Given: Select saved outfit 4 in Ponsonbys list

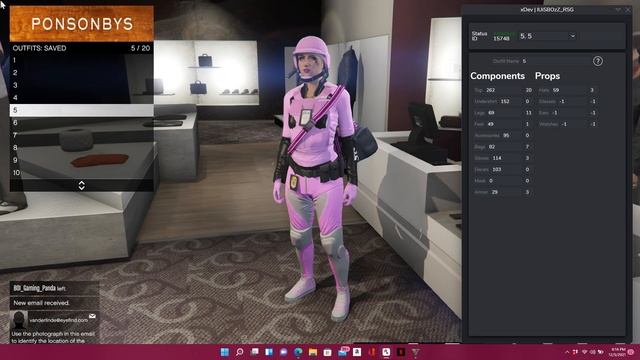Looking at the screenshot, I should [82, 98].
